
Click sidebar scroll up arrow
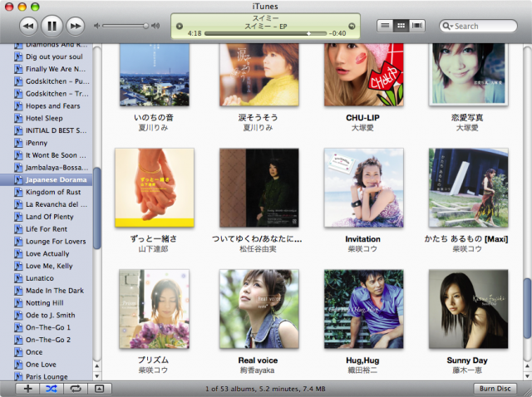coord(97,366)
